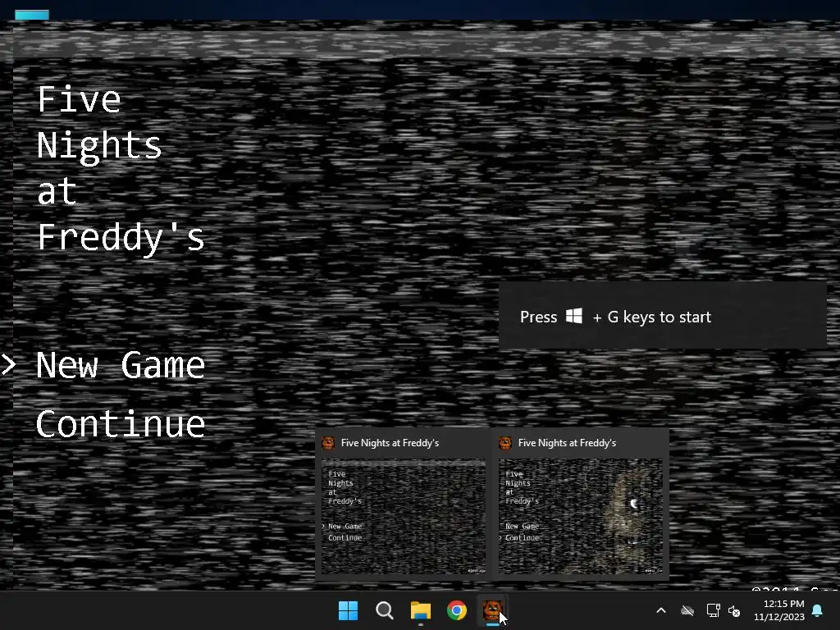This screenshot has height=630, width=840.
Task: Open taskbar Search
Action: click(384, 610)
